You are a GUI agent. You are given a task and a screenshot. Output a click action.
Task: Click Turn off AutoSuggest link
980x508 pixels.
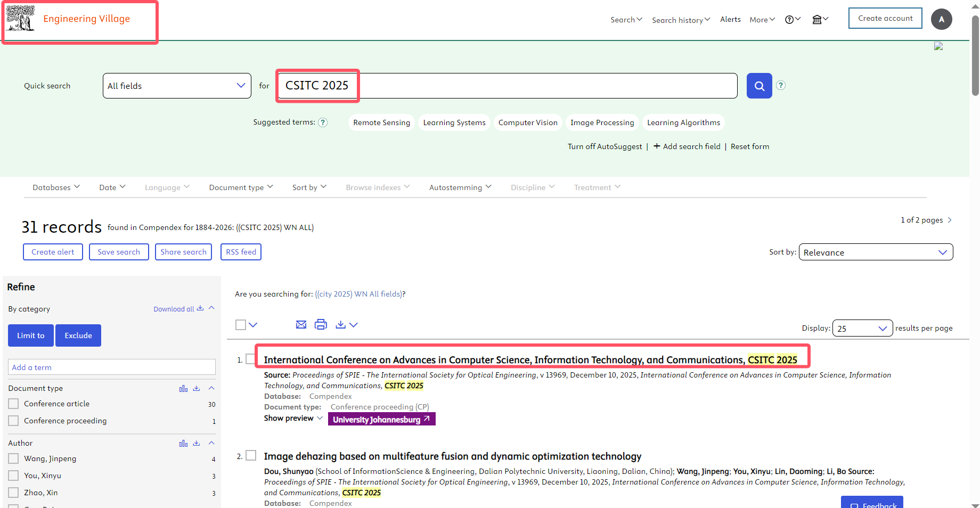pos(605,146)
